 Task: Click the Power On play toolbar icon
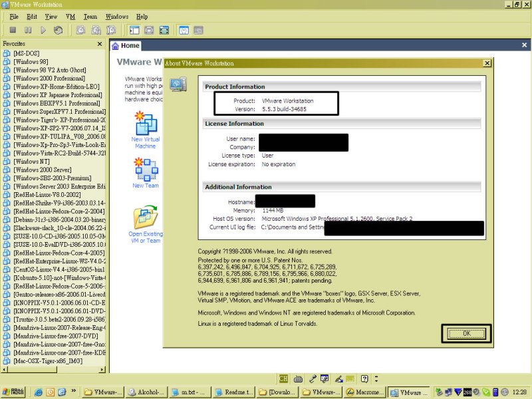[x=43, y=30]
